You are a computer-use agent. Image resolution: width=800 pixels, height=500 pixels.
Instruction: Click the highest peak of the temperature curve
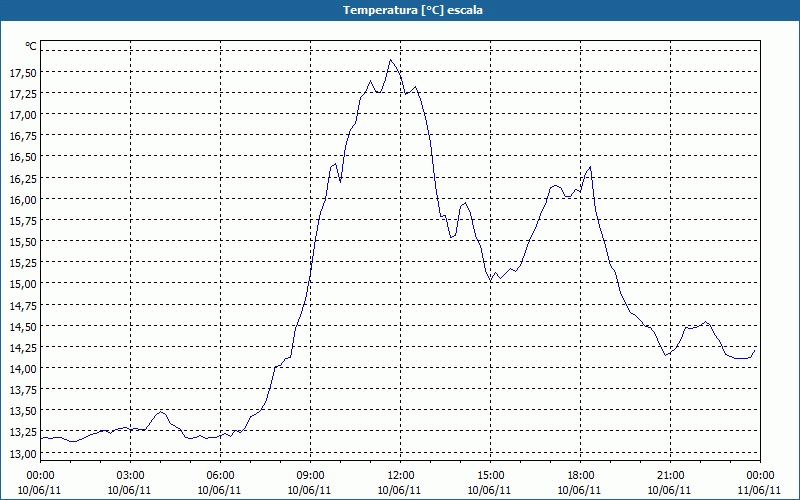coord(391,59)
